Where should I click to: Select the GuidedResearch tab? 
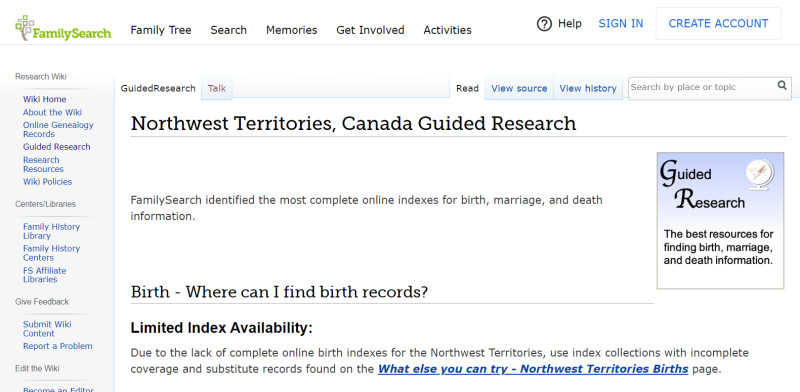158,88
